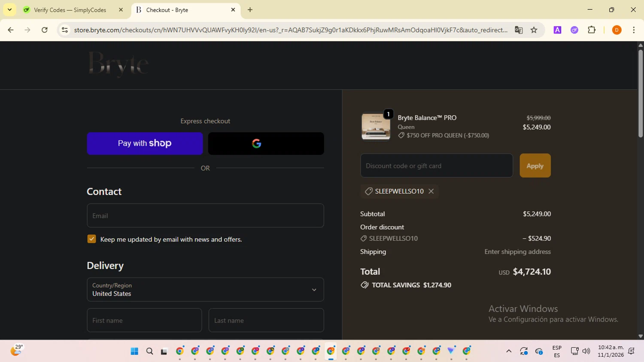Reload the checkout page
This screenshot has width=644, height=362.
[x=45, y=30]
